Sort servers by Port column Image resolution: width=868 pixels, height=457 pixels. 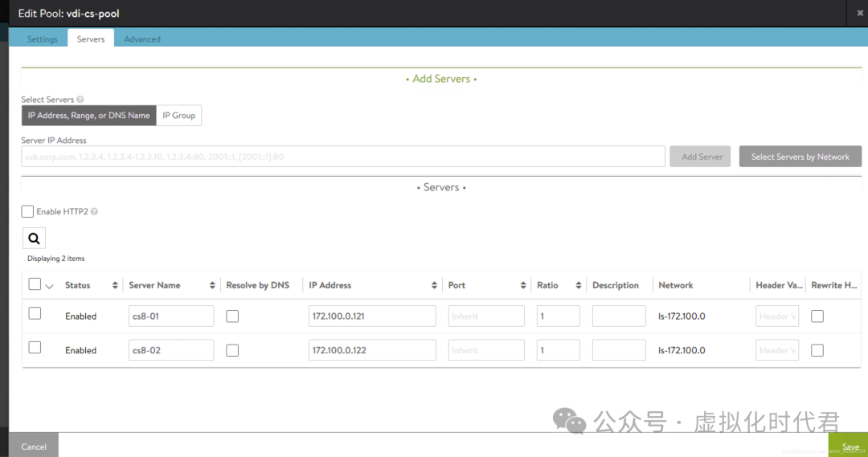522,285
